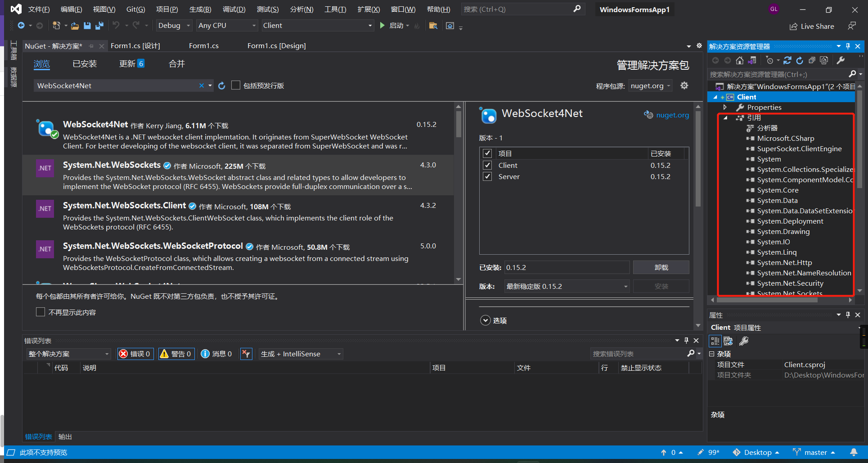Click the clear filter icon in Error List
The image size is (868, 463).
pyautogui.click(x=246, y=354)
